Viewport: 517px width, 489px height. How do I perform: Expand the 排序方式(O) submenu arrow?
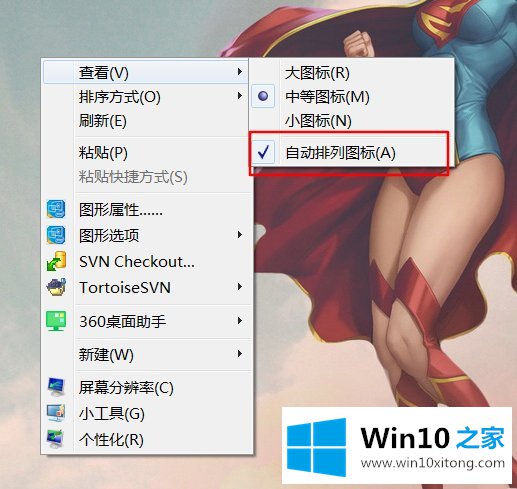coord(239,96)
